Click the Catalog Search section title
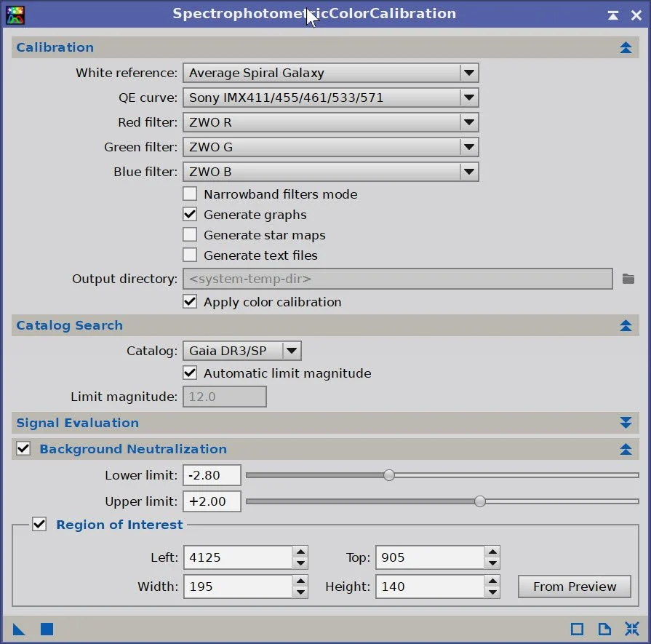 point(70,325)
